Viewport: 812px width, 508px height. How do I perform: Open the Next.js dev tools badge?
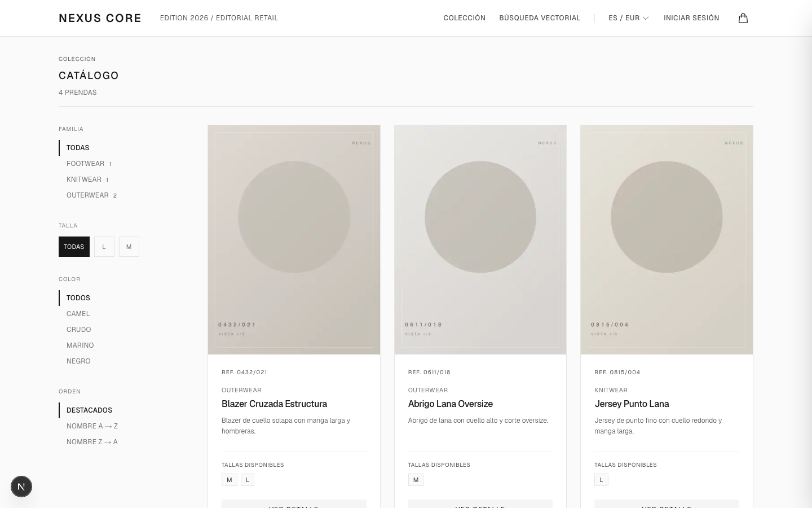(21, 487)
